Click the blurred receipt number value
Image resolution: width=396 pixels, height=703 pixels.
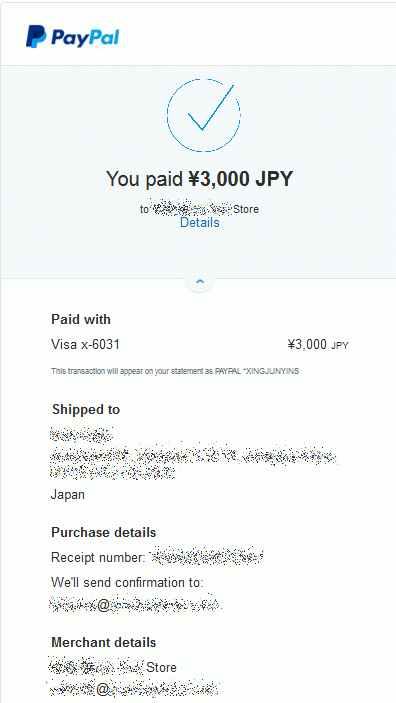click(207, 556)
